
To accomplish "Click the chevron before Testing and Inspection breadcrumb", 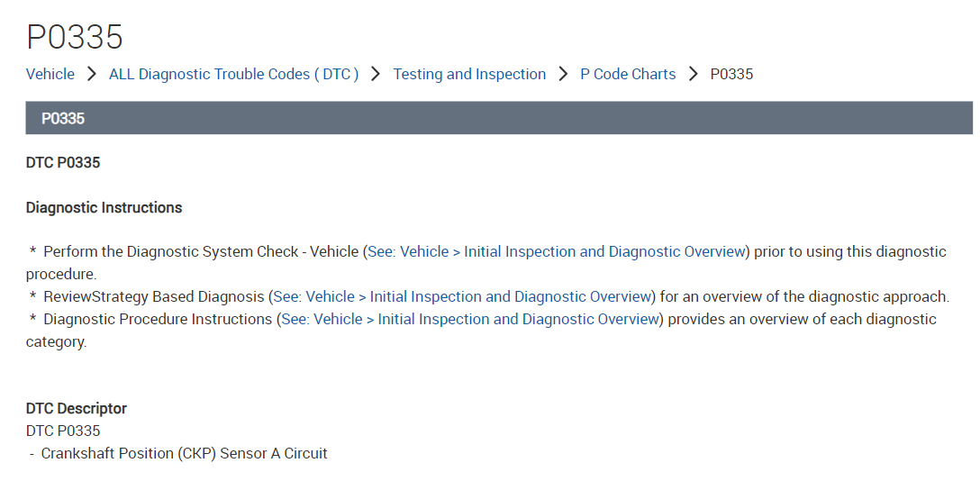I will pos(377,74).
